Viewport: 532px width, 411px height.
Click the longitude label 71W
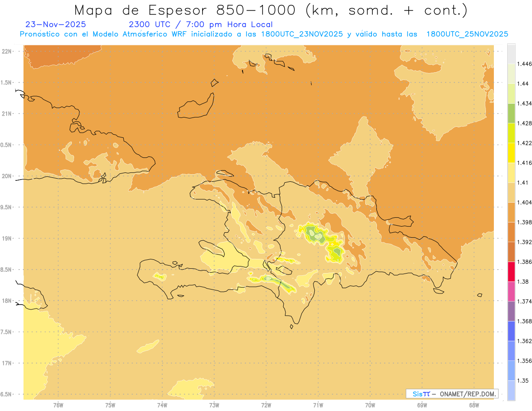point(318,405)
